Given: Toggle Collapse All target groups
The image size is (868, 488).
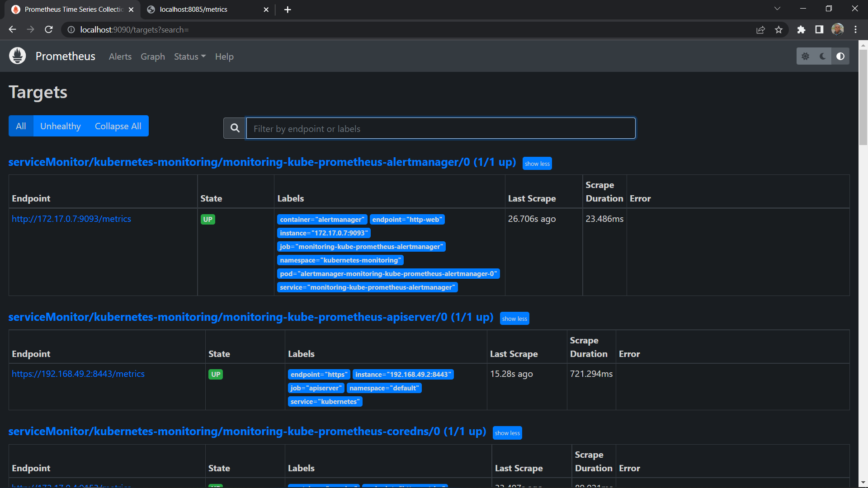Looking at the screenshot, I should coord(118,126).
